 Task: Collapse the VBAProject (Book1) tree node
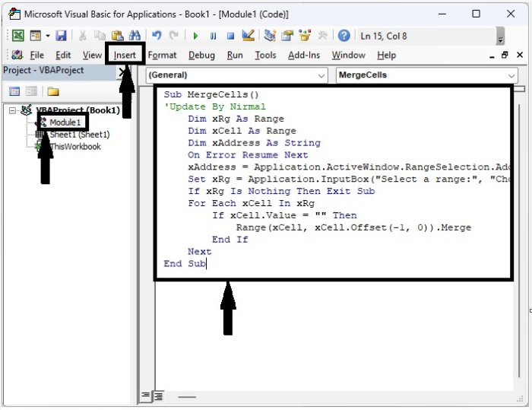tap(12, 110)
